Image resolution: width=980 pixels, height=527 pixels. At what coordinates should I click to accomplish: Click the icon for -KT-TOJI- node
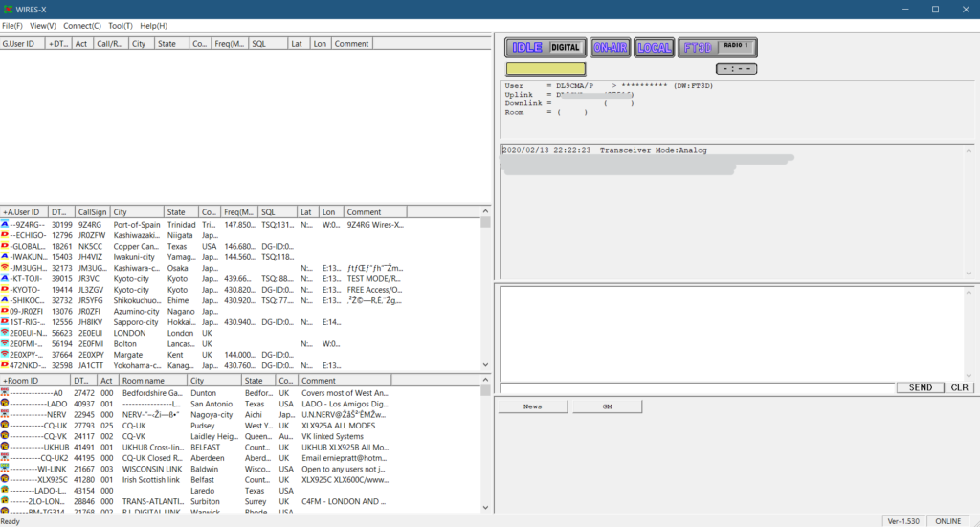tap(5, 278)
